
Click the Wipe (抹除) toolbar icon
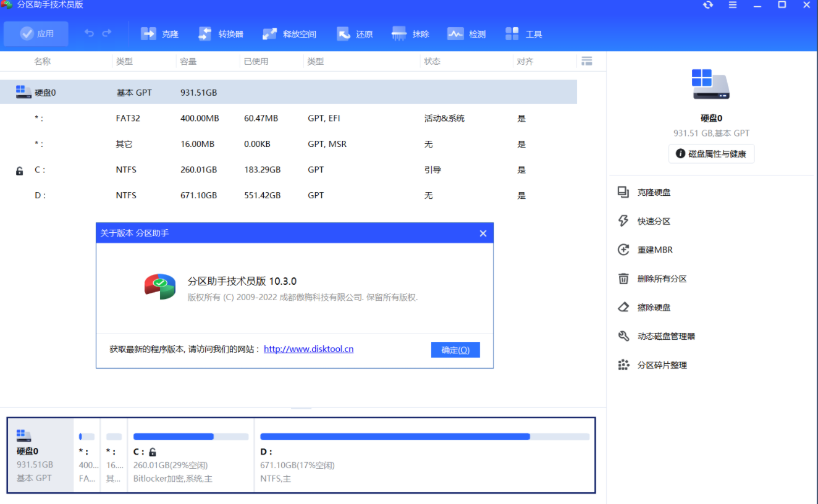pos(410,34)
